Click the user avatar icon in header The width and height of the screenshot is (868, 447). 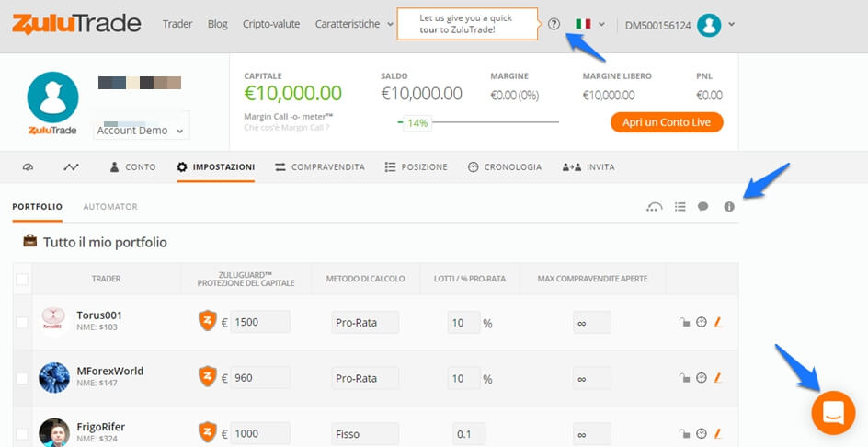click(x=709, y=24)
